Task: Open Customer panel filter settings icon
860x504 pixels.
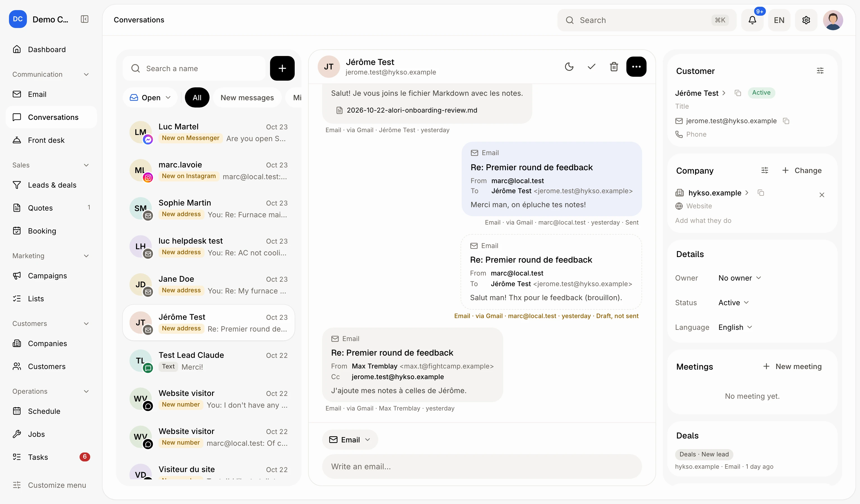Action: 820,71
